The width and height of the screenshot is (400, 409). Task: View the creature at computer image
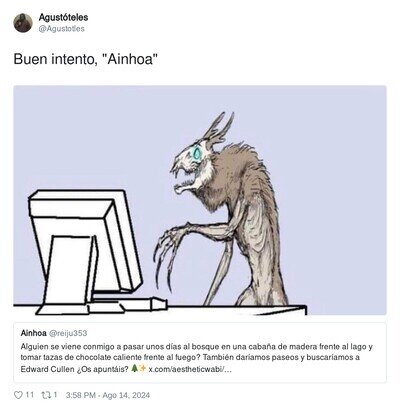200,200
